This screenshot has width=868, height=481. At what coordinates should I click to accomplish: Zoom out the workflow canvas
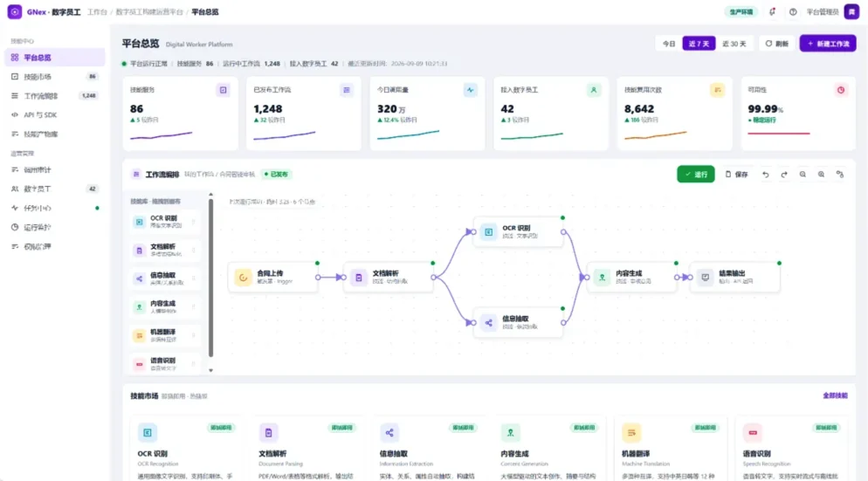coord(803,175)
